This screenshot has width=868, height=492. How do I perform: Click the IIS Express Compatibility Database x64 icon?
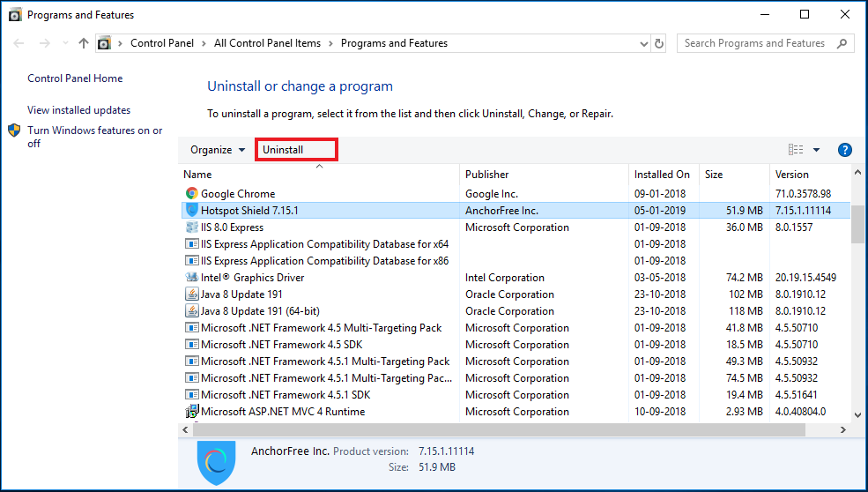[191, 243]
